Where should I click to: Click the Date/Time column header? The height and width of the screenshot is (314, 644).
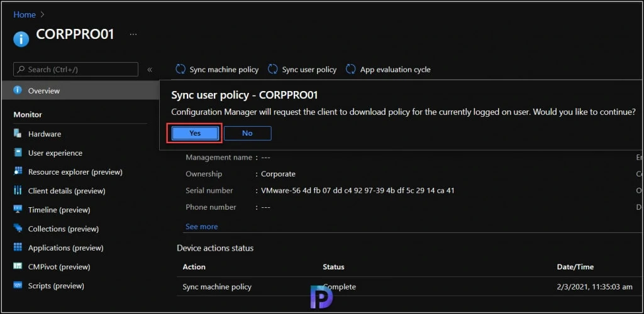tap(575, 267)
